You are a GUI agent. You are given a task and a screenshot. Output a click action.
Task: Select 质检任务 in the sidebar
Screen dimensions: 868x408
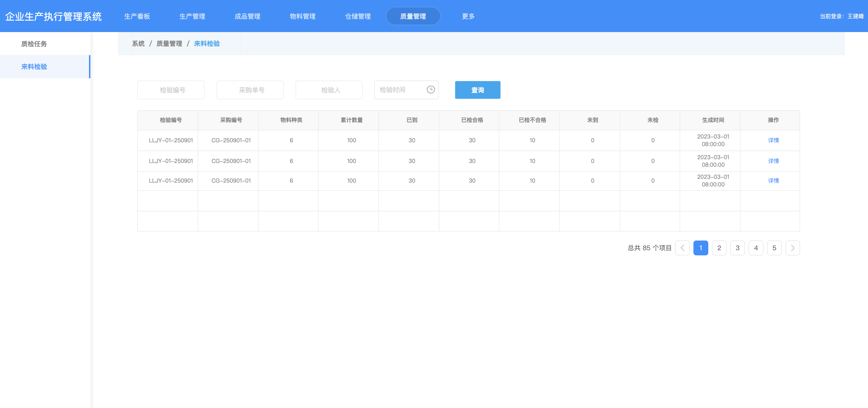(x=34, y=44)
